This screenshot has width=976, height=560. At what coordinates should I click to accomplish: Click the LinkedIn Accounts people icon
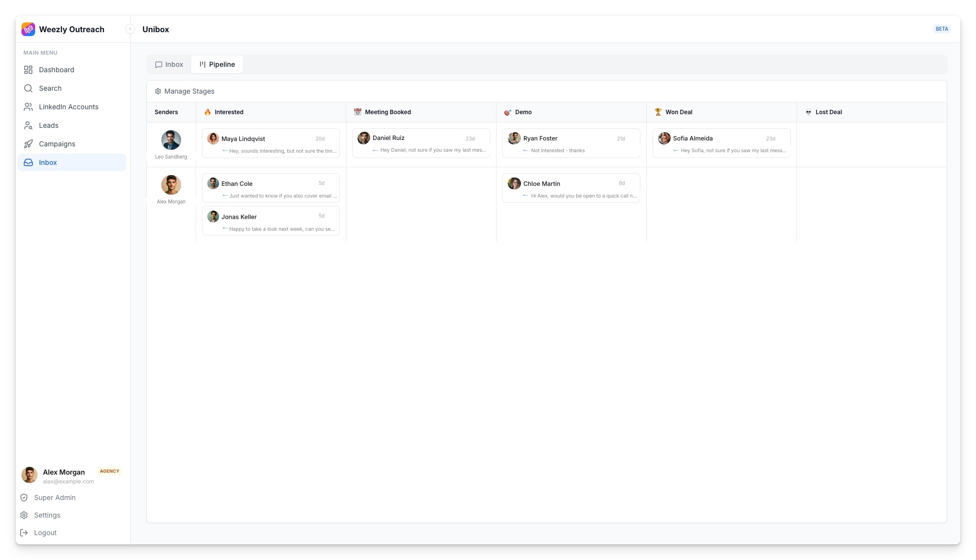point(28,107)
